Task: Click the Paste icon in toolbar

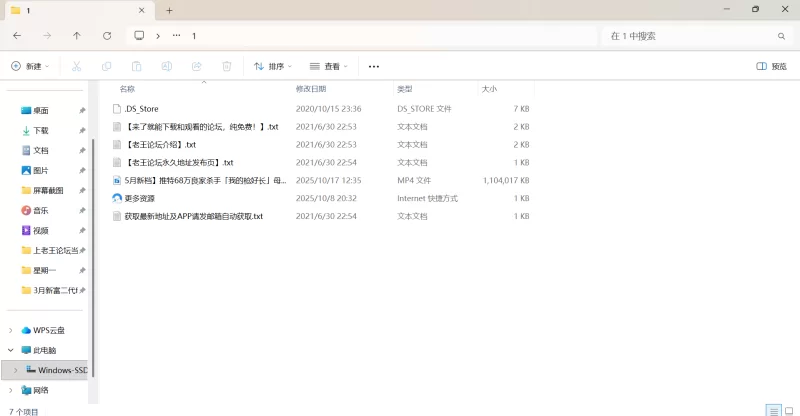Action: (136, 66)
